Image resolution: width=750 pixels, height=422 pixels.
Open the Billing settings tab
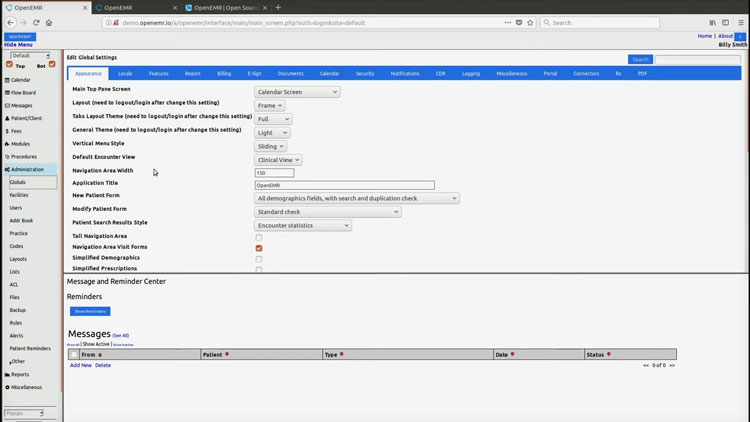coord(224,73)
